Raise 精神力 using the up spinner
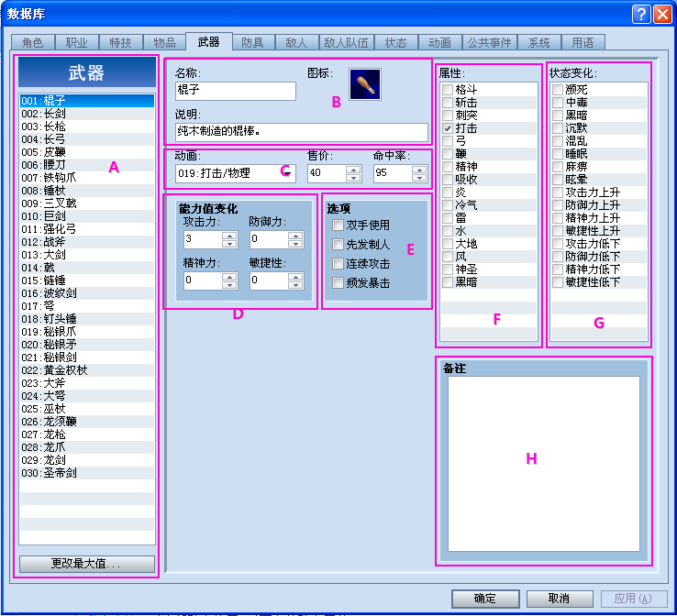Viewport: 677px width, 616px height. [x=229, y=277]
